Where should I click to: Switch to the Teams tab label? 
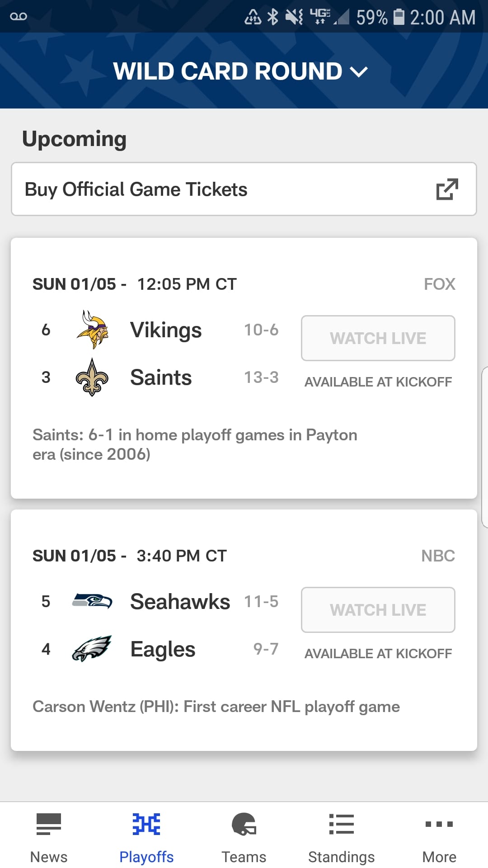click(x=244, y=857)
